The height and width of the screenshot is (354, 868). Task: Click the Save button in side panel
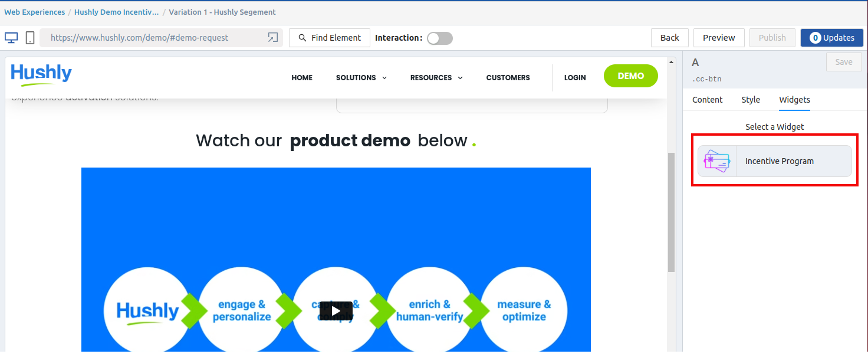tap(844, 62)
